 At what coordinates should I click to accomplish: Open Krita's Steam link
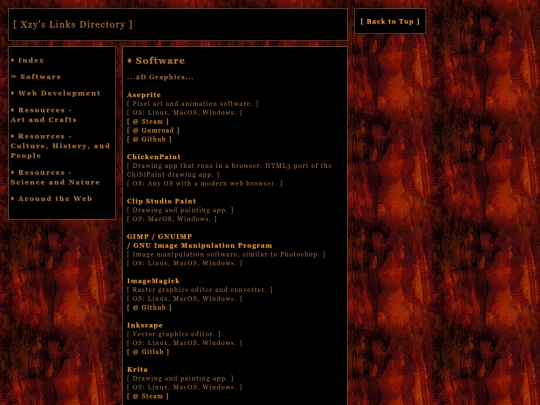pyautogui.click(x=148, y=396)
